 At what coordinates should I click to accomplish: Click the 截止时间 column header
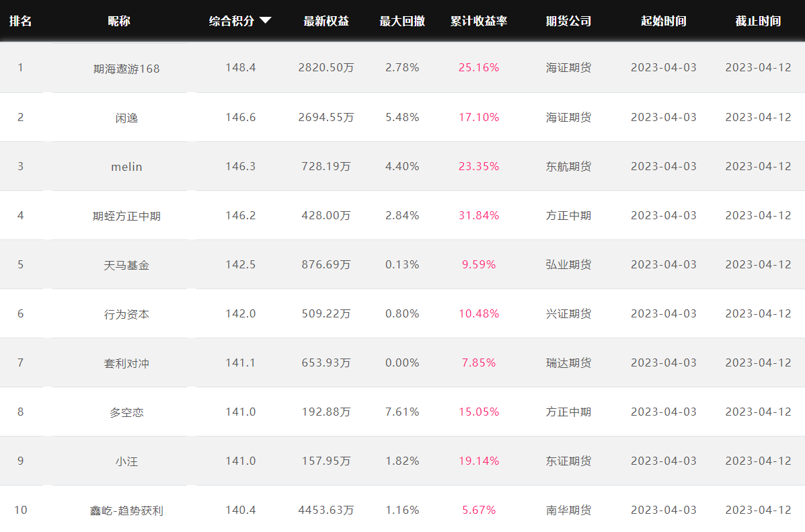tap(758, 21)
